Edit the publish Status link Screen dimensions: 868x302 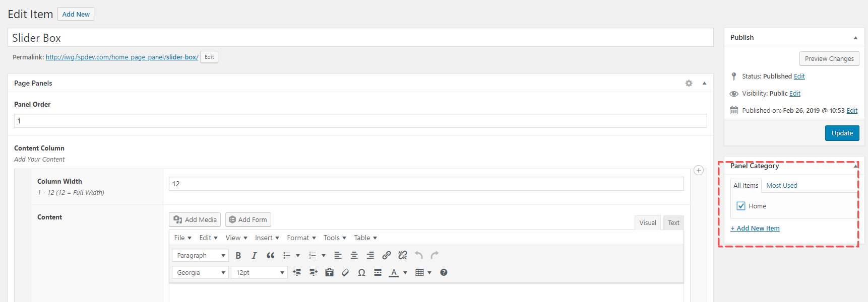click(x=799, y=76)
